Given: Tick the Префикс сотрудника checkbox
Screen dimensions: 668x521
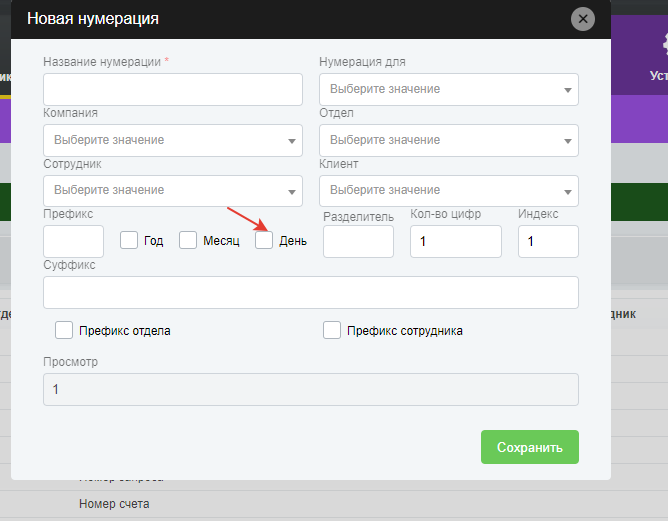Looking at the screenshot, I should click(x=331, y=330).
